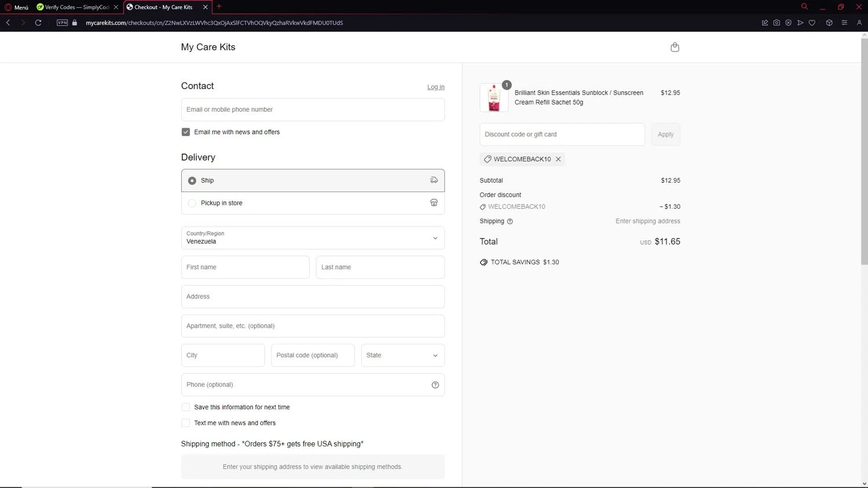Uncheck Email me with news and offers
The image size is (868, 488).
186,132
